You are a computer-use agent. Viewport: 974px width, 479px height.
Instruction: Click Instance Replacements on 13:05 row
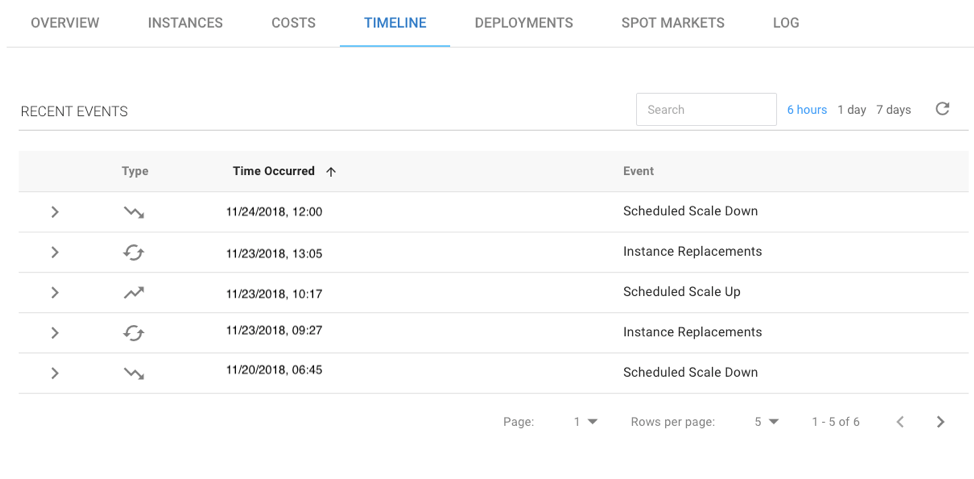(x=693, y=252)
